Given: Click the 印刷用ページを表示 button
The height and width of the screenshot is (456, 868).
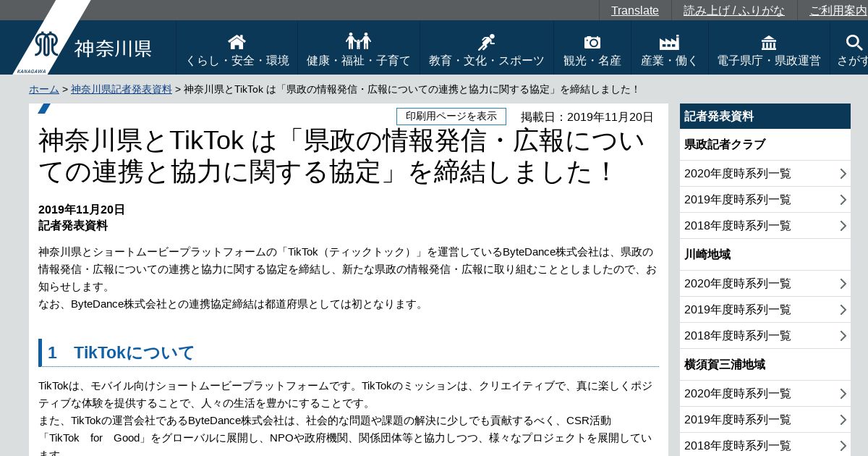Looking at the screenshot, I should pyautogui.click(x=451, y=117).
